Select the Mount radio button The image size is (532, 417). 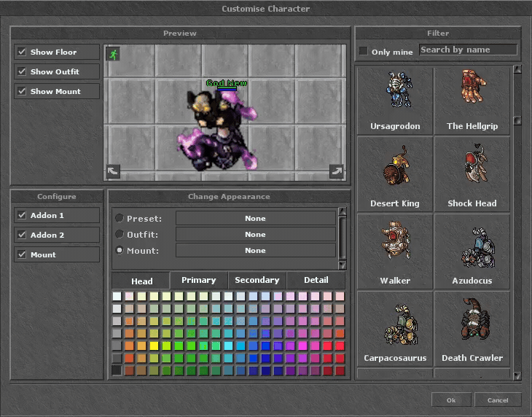tap(119, 250)
